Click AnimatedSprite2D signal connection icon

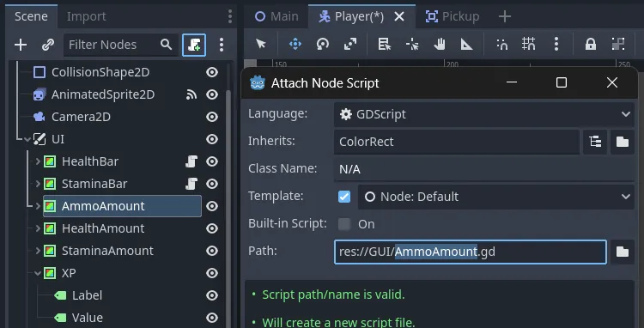click(191, 94)
